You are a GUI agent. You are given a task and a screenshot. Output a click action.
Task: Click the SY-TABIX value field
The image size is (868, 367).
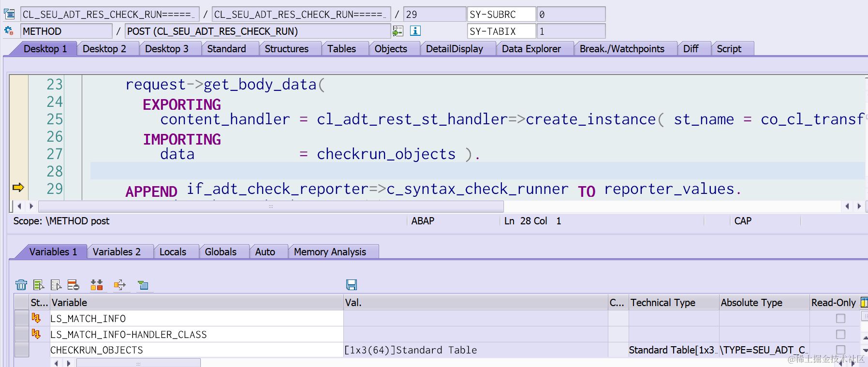coord(571,31)
